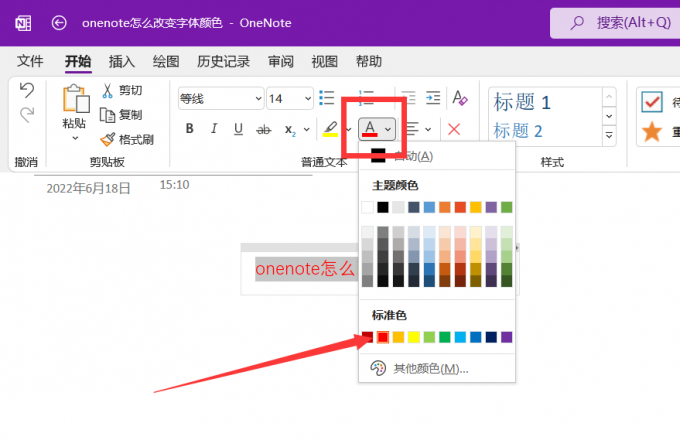Redo the last action

tap(27, 115)
